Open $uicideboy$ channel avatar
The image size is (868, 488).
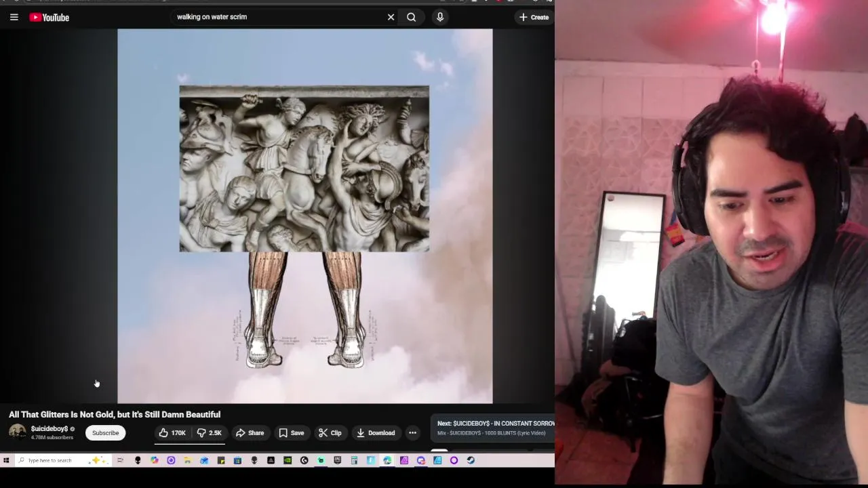tap(18, 432)
